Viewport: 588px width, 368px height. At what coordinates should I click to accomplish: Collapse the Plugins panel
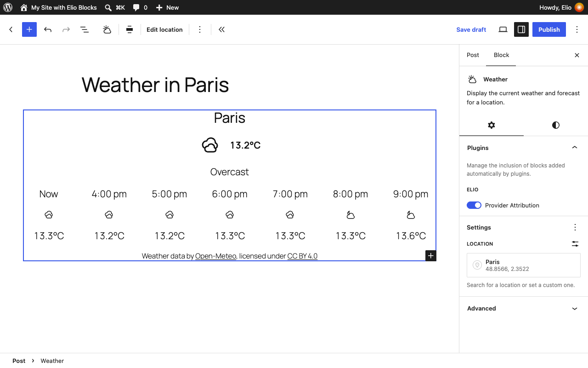tap(524, 148)
